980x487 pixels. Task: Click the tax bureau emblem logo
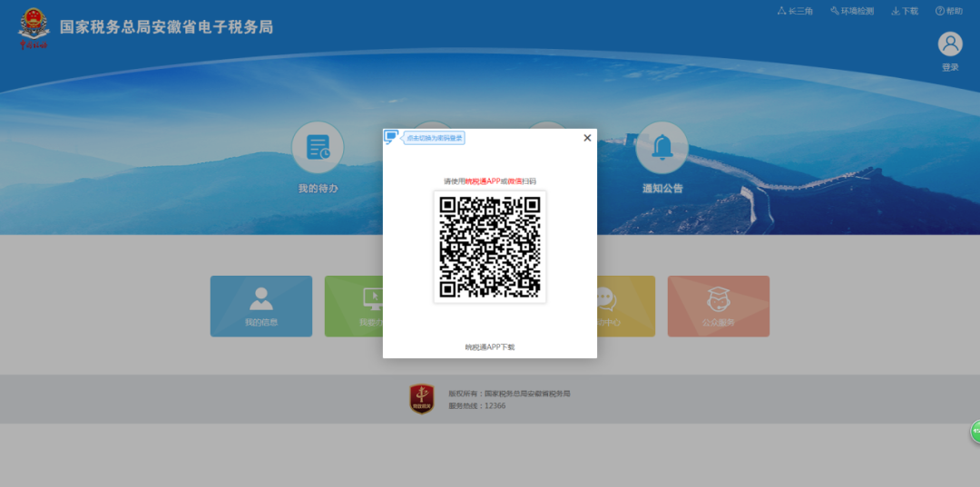(x=34, y=27)
